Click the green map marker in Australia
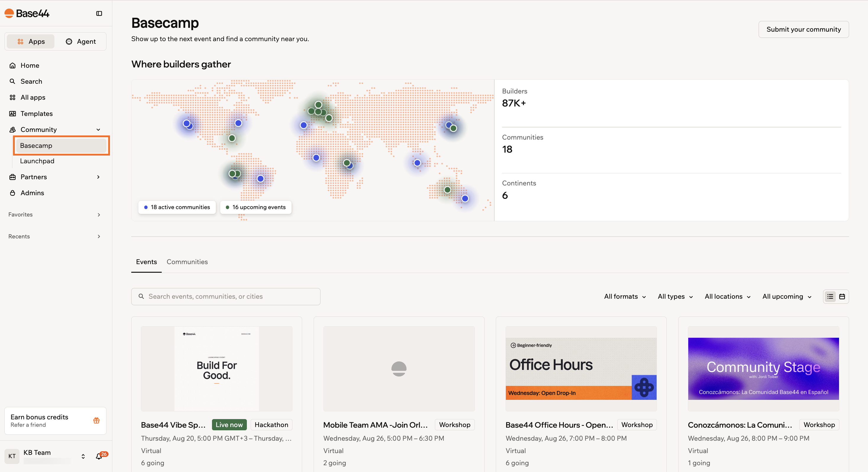Screen dimensions: 868x472 click(x=448, y=190)
